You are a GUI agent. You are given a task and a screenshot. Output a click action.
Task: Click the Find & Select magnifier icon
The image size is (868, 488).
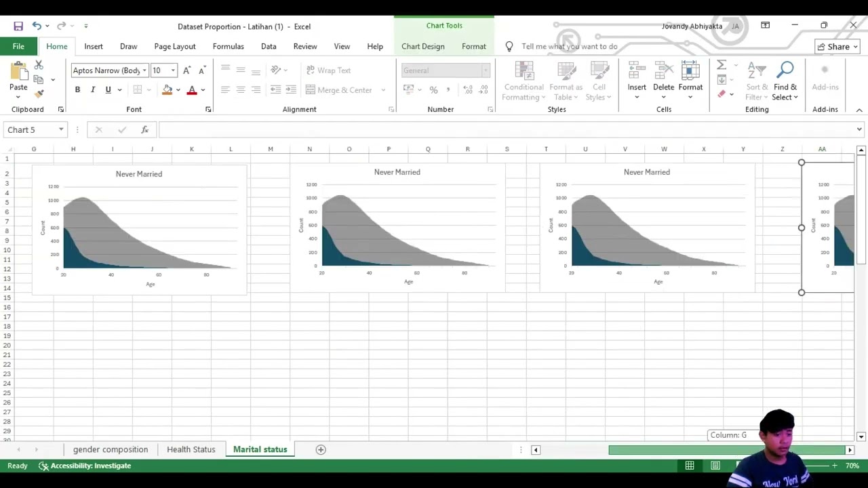(x=785, y=70)
